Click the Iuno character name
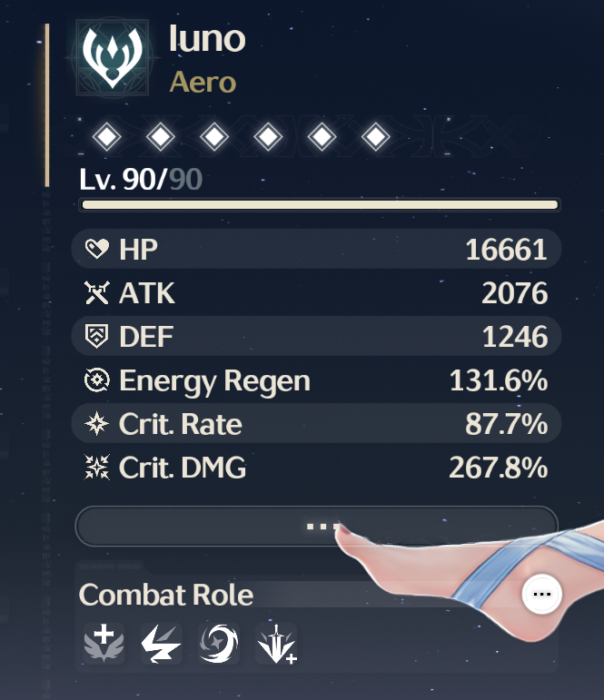Image resolution: width=604 pixels, height=700 pixels. pyautogui.click(x=207, y=39)
